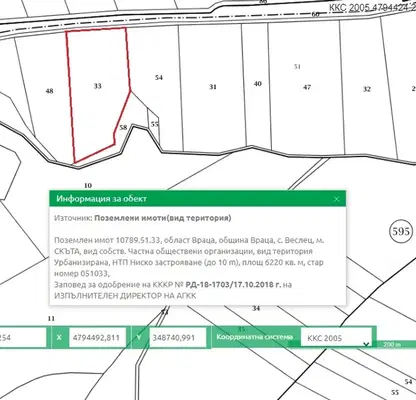Select parcel 48 on the map
Screen dimensions: 416x400
(49, 91)
